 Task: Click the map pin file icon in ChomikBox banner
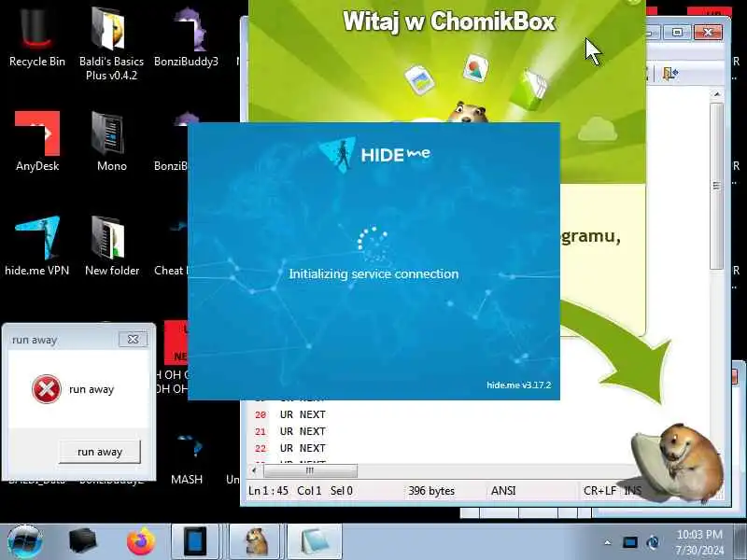475,68
